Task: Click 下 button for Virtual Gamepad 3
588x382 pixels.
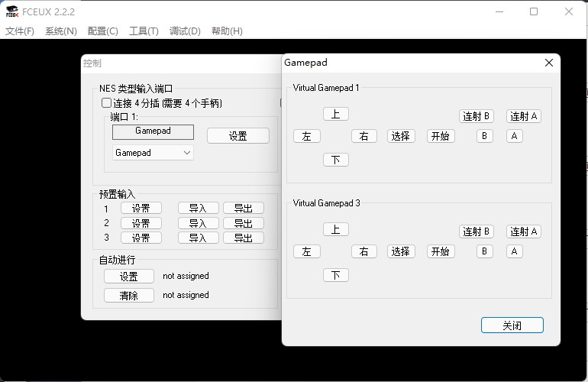Action: coord(336,276)
